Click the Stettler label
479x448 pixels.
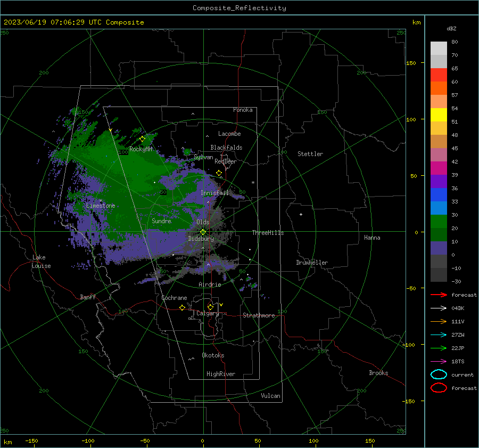310,154
